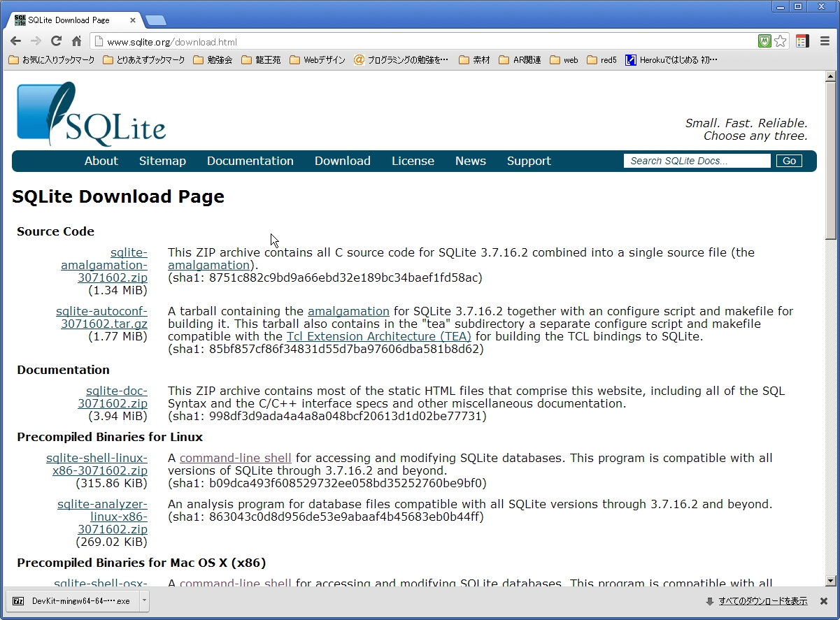The width and height of the screenshot is (840, 620).
Task: Open the red5 bookmark folder
Action: (601, 60)
